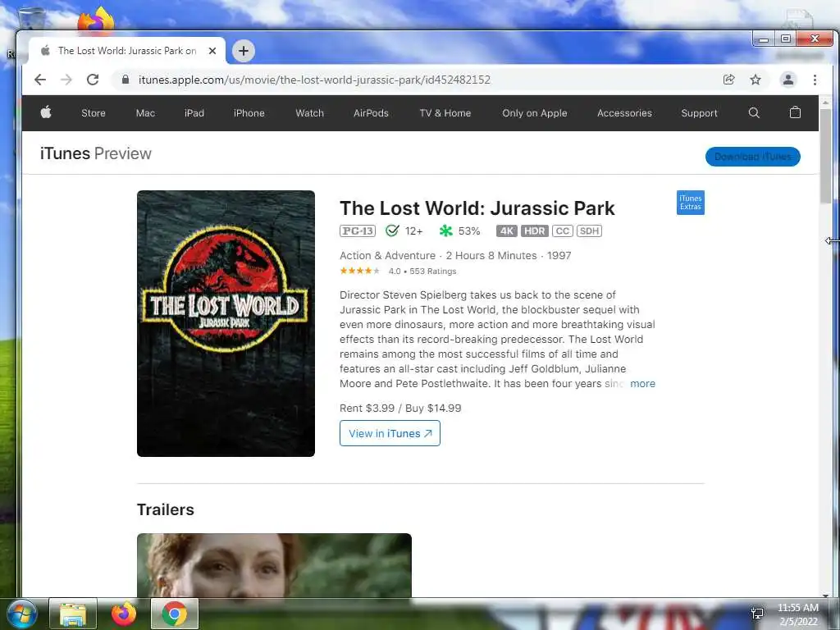
Task: Click the Rent $3.99 / Buy $14.99 text
Action: 400,409
